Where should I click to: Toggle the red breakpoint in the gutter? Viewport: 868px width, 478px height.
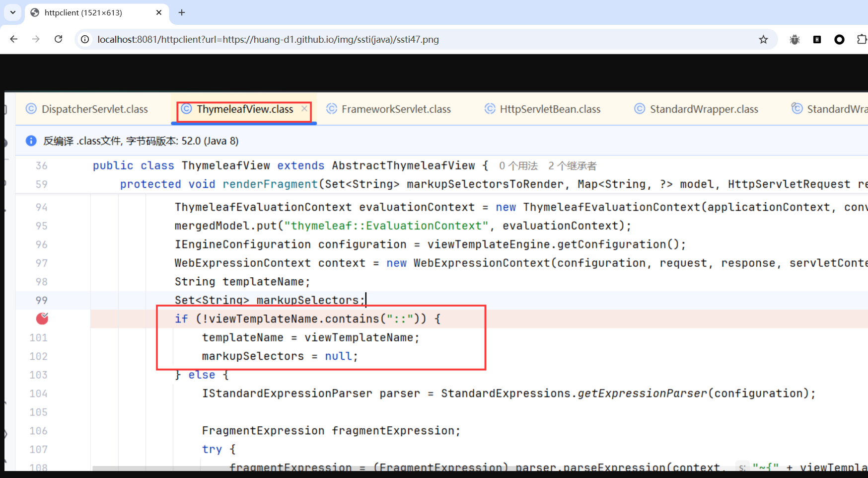pos(42,319)
